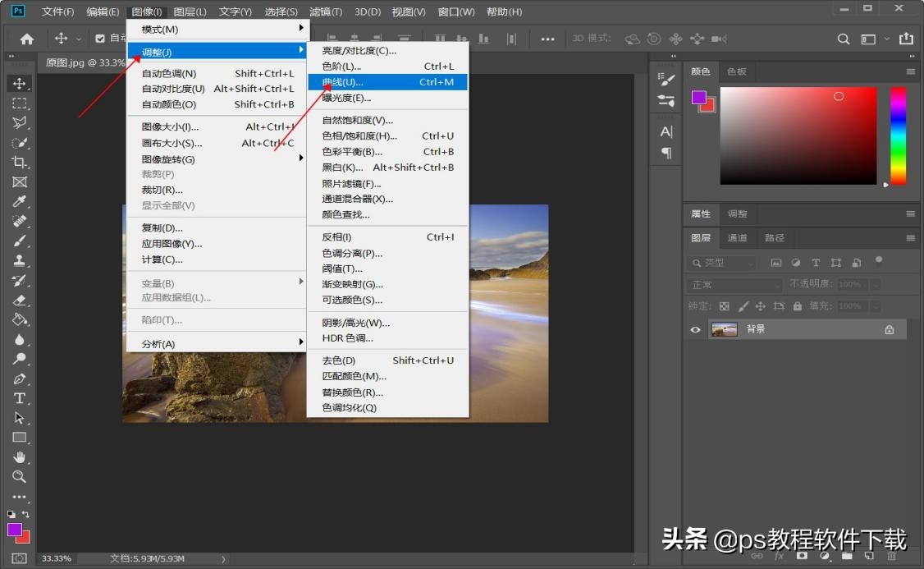This screenshot has height=569, width=924.
Task: Choose 亮度/对比度(C)... menu item
Action: click(x=388, y=51)
